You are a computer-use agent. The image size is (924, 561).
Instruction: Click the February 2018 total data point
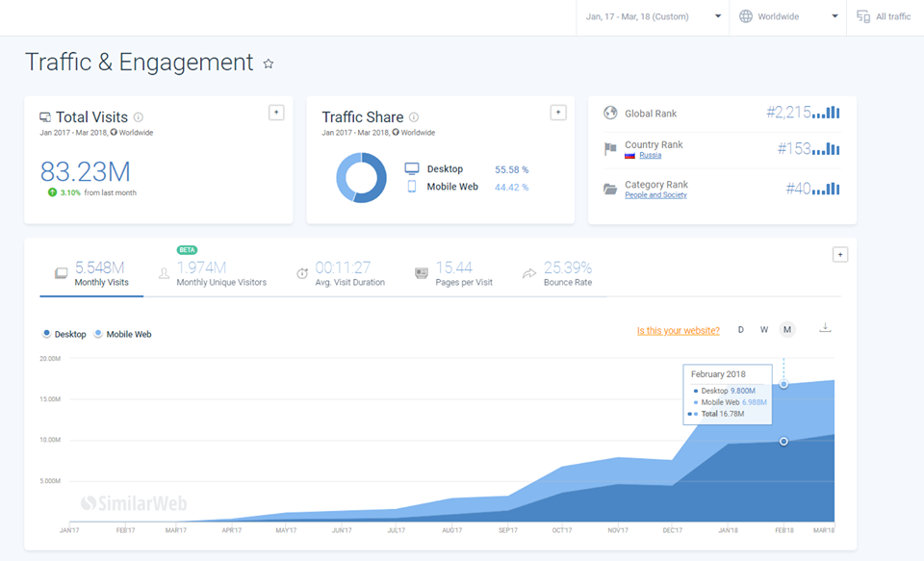pyautogui.click(x=784, y=384)
